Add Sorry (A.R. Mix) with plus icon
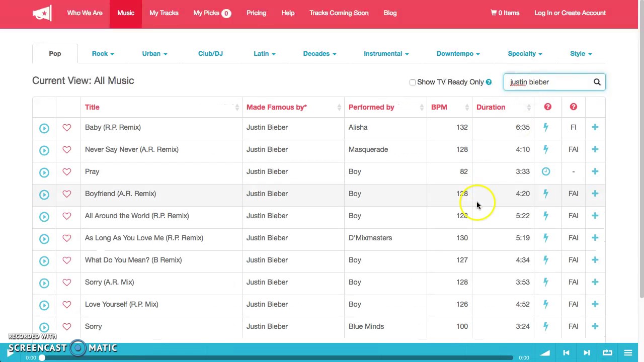This screenshot has height=362, width=644. tap(595, 282)
